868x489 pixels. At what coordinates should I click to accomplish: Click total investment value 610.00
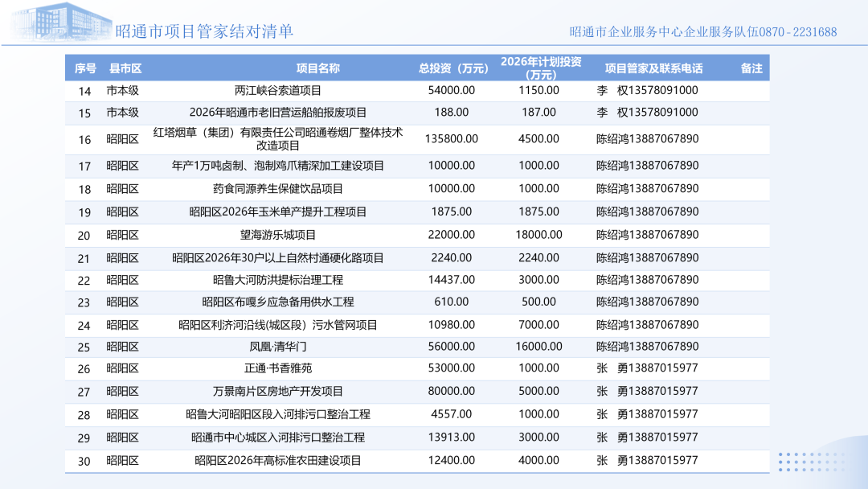pos(451,302)
